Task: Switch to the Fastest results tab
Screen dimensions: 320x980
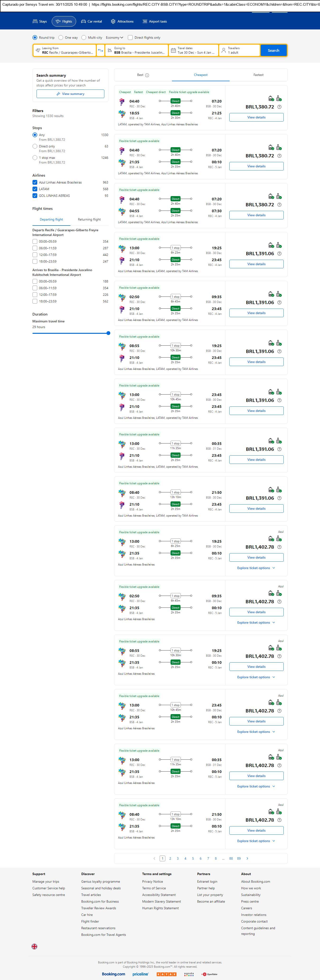Action: tap(258, 75)
